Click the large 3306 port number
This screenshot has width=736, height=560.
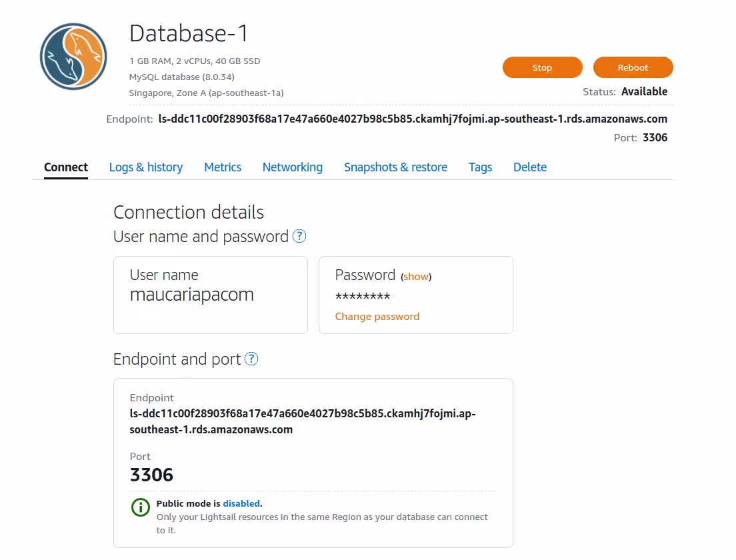(152, 475)
